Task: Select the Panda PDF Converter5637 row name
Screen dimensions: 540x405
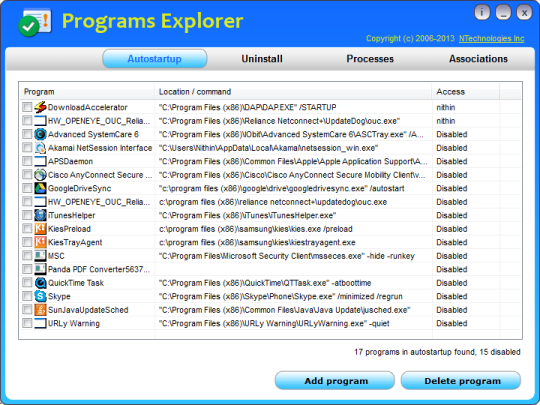Action: click(x=99, y=269)
